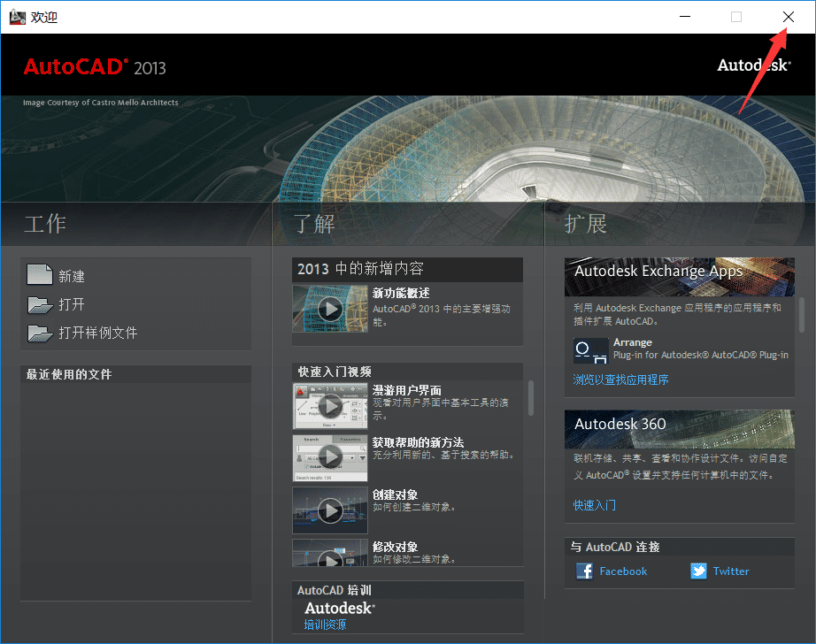Play the 新功能概述 overview video
The image size is (816, 644).
click(330, 309)
